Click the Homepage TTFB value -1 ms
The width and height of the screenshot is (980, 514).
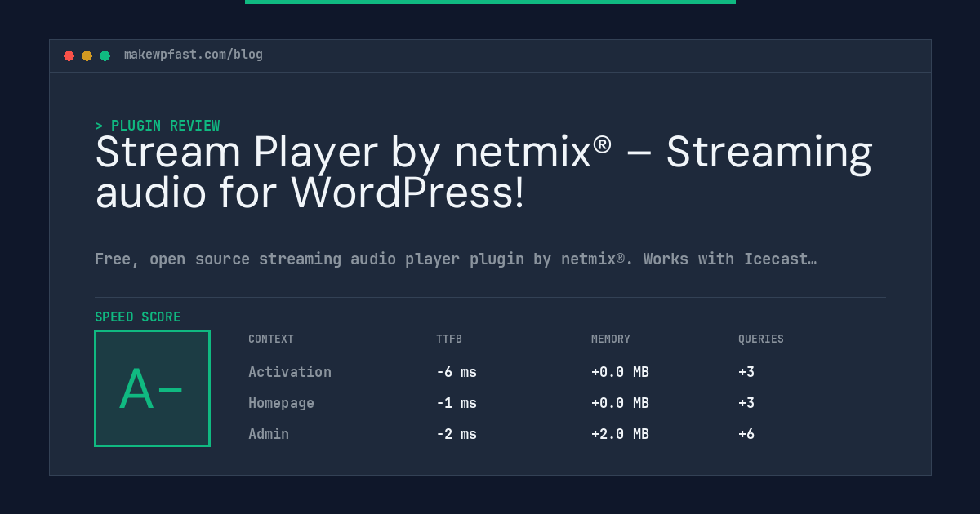(457, 403)
